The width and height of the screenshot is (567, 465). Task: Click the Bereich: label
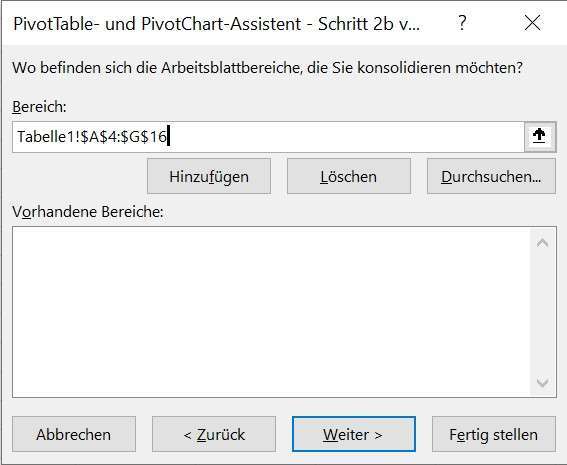click(39, 107)
